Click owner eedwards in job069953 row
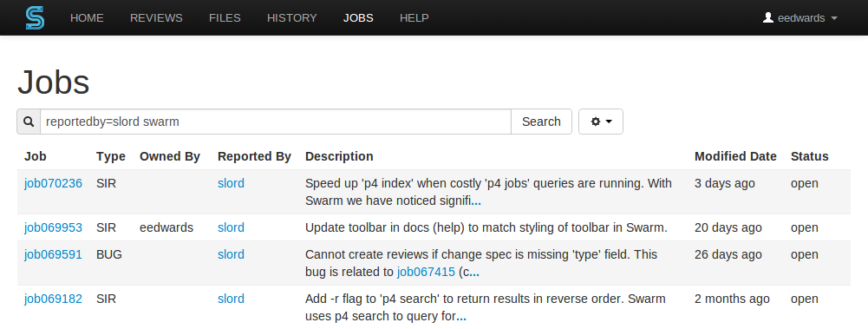The image size is (868, 329). tap(166, 227)
